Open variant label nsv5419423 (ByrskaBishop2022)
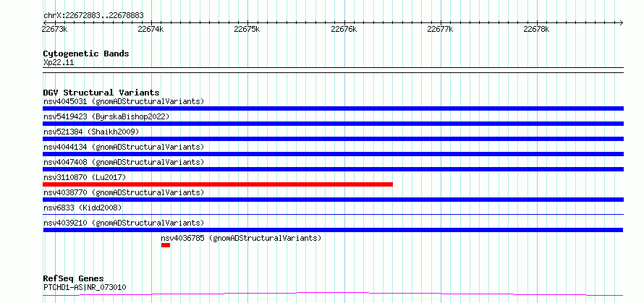The width and height of the screenshot is (644, 303). (x=106, y=116)
